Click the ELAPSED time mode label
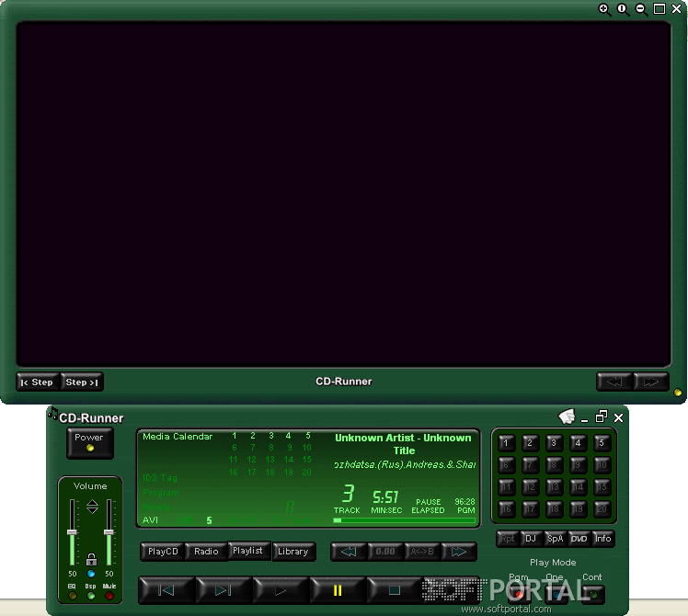This screenshot has height=616, width=688. pos(428,510)
